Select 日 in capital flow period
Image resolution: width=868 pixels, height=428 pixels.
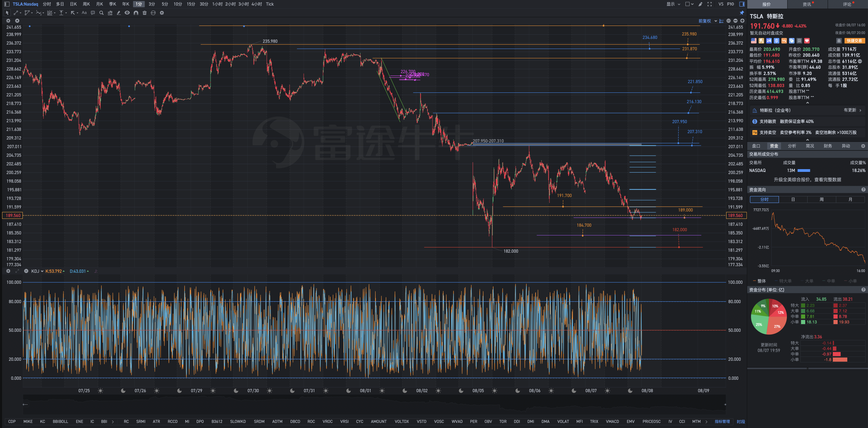pyautogui.click(x=793, y=200)
